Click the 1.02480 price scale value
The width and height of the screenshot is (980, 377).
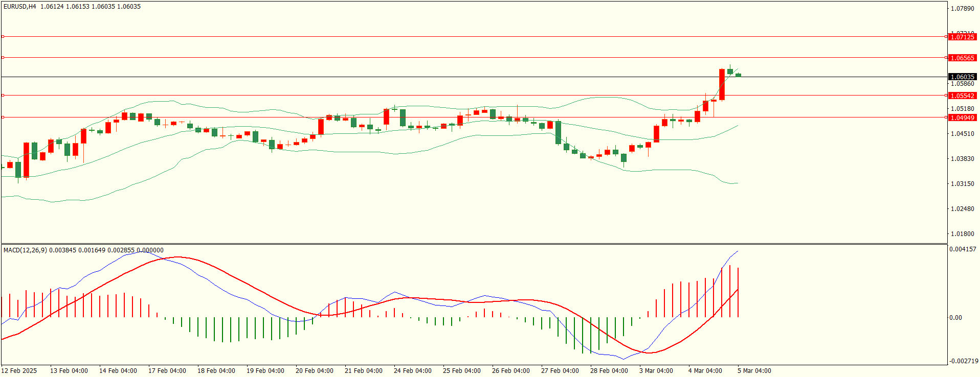(963, 209)
